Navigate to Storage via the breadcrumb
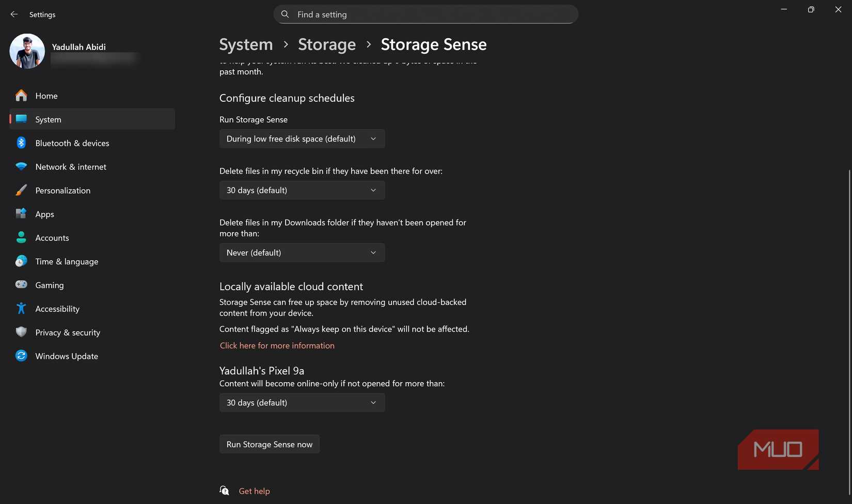Screen dimensions: 852x504 (x=327, y=44)
